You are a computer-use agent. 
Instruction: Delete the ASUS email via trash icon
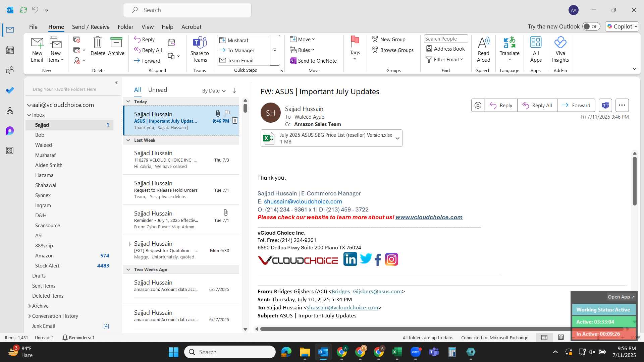pos(235,120)
